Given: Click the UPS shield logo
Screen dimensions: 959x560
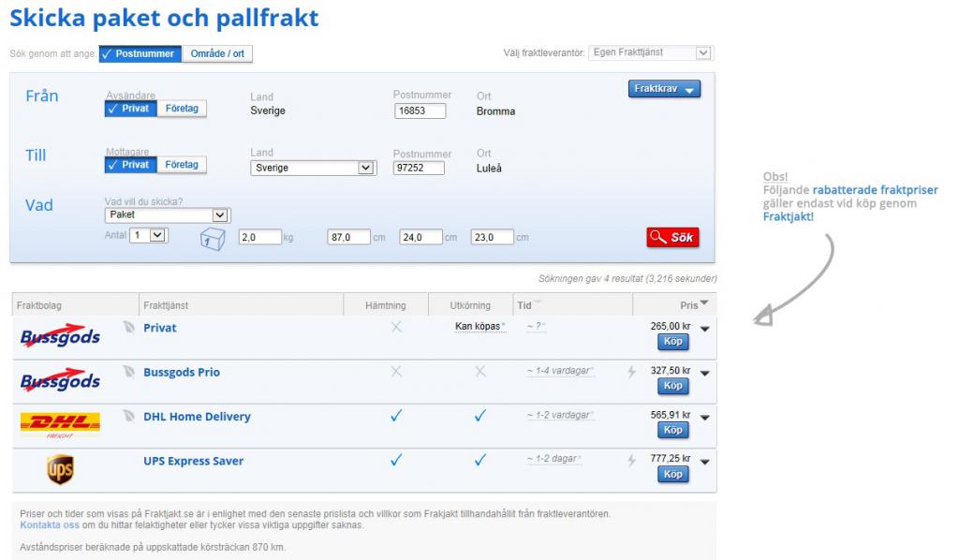Looking at the screenshot, I should tap(60, 469).
